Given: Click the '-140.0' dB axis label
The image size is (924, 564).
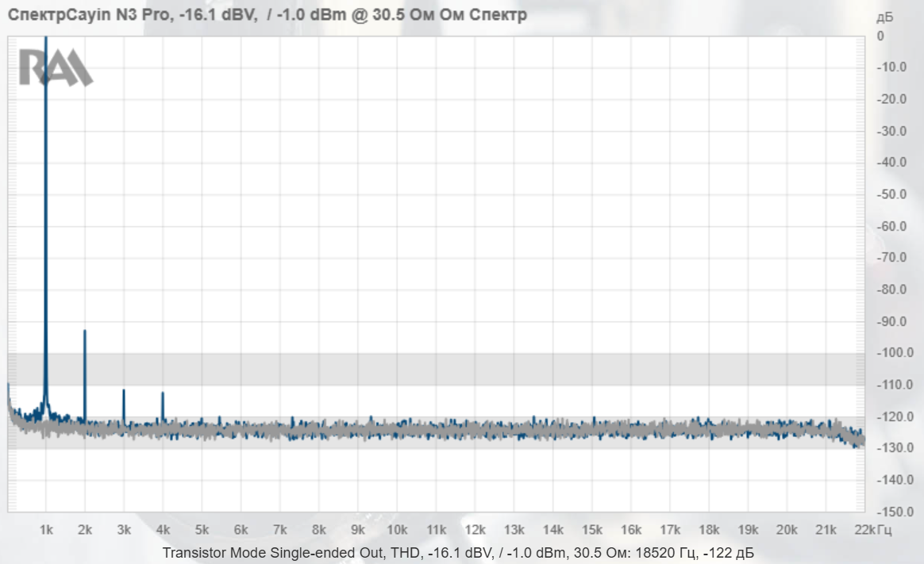Looking at the screenshot, I should pyautogui.click(x=895, y=480).
